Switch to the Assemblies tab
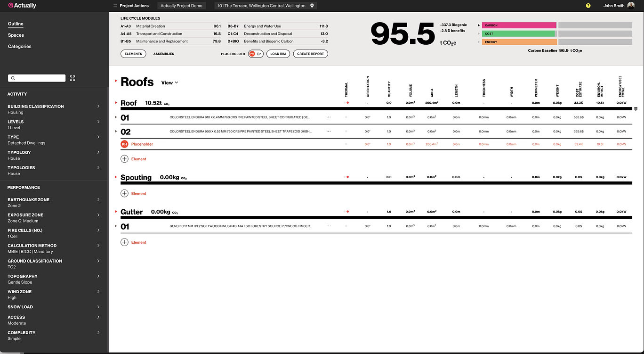The image size is (644, 354). (163, 54)
